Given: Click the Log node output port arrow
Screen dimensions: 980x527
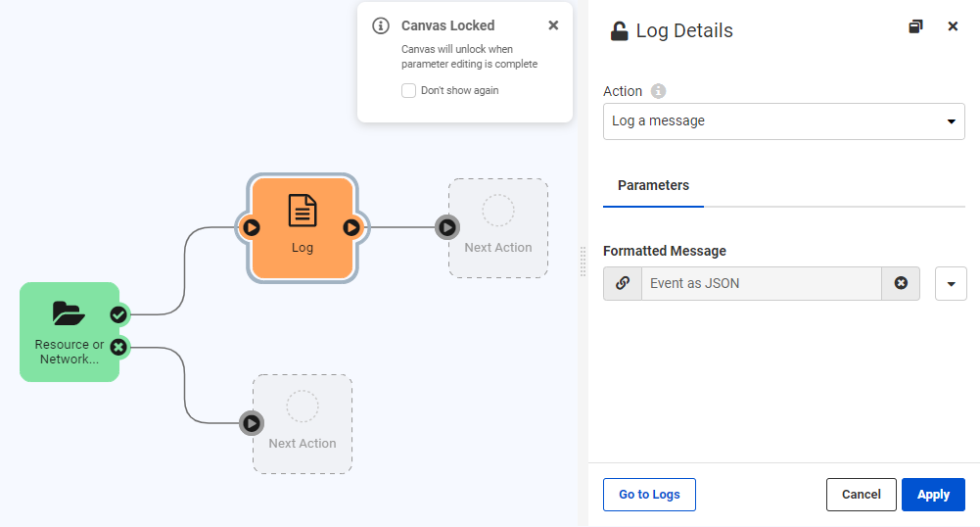Looking at the screenshot, I should 351,227.
